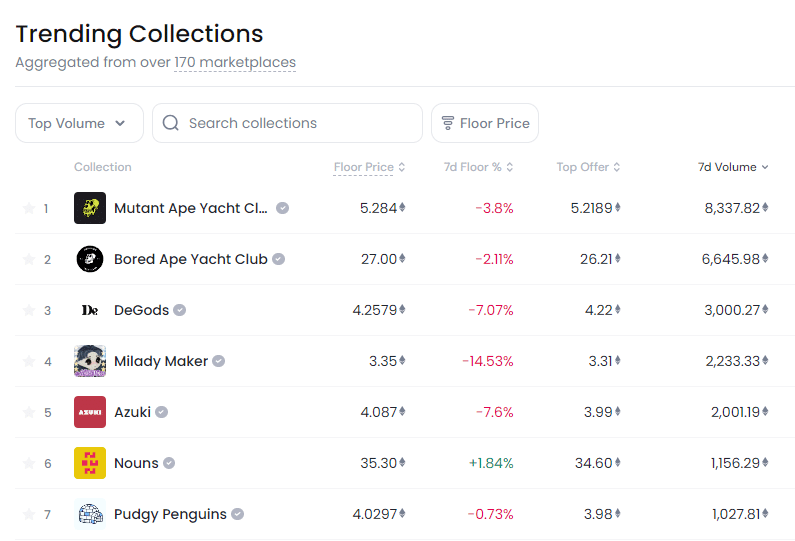Click the Milady Maker avatar thumbnail
The image size is (795, 541).
click(x=90, y=361)
